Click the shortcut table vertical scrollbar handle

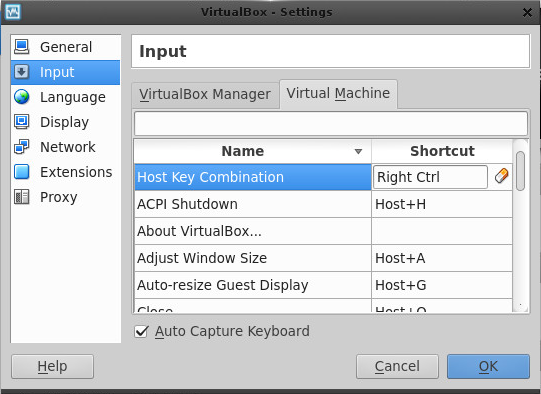point(520,171)
